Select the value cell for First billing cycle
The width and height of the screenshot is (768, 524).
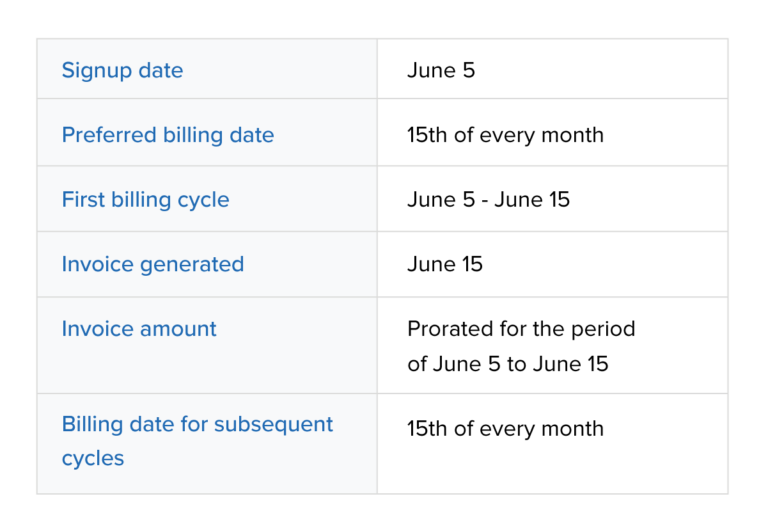click(x=552, y=199)
